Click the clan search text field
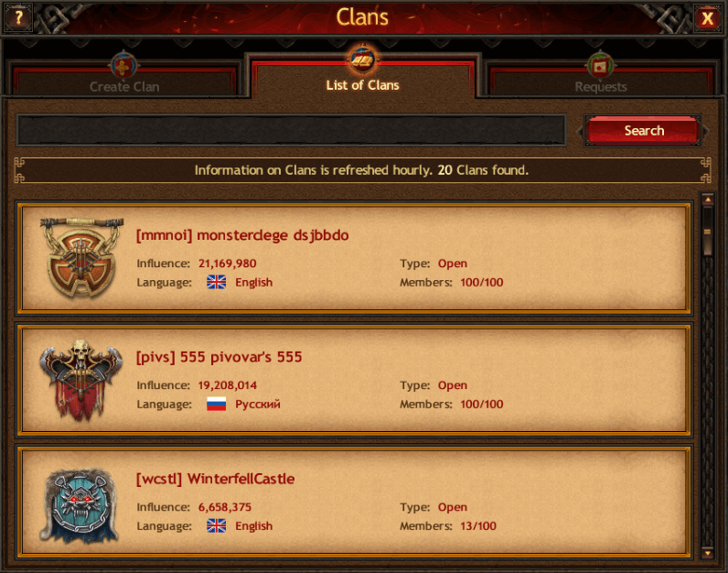Image resolution: width=728 pixels, height=573 pixels. [x=291, y=130]
